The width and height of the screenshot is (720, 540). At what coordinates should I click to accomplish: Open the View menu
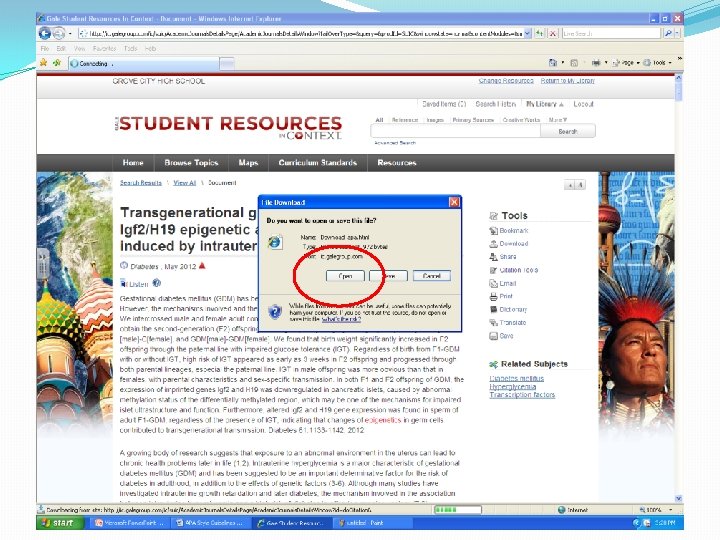[x=79, y=48]
